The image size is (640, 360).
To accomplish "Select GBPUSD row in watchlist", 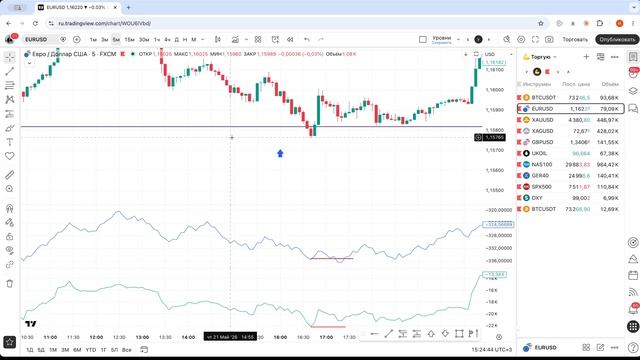I will click(570, 142).
